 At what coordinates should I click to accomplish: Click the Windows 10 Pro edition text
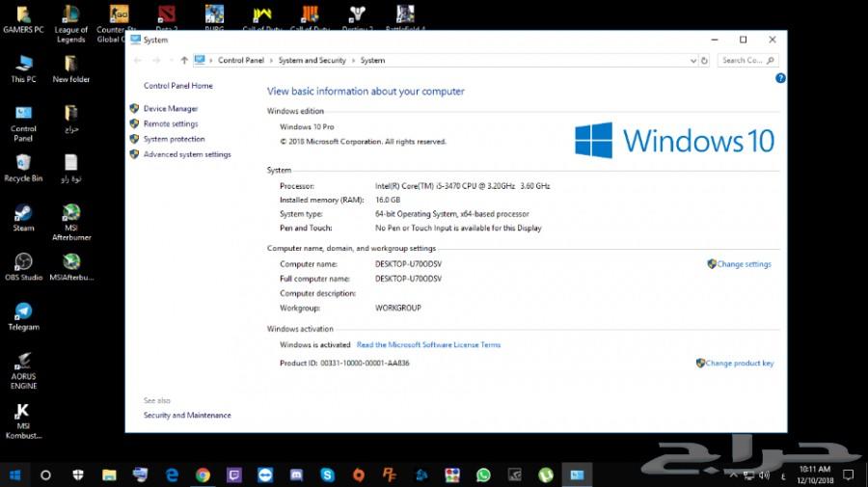point(307,126)
